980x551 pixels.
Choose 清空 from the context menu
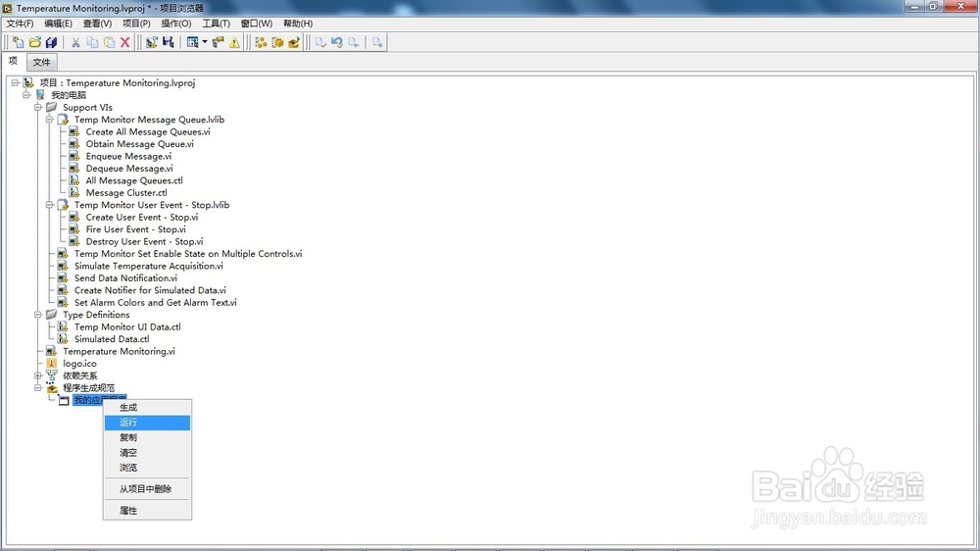(x=147, y=453)
